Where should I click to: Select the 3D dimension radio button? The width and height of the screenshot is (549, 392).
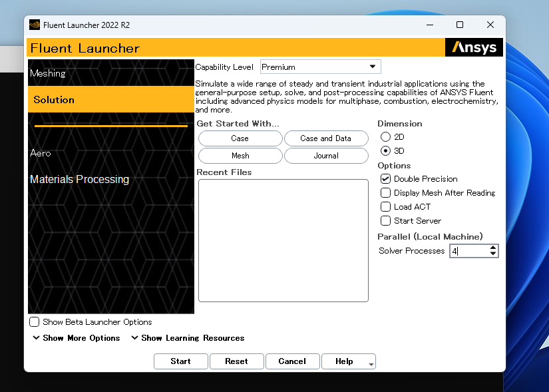[385, 150]
